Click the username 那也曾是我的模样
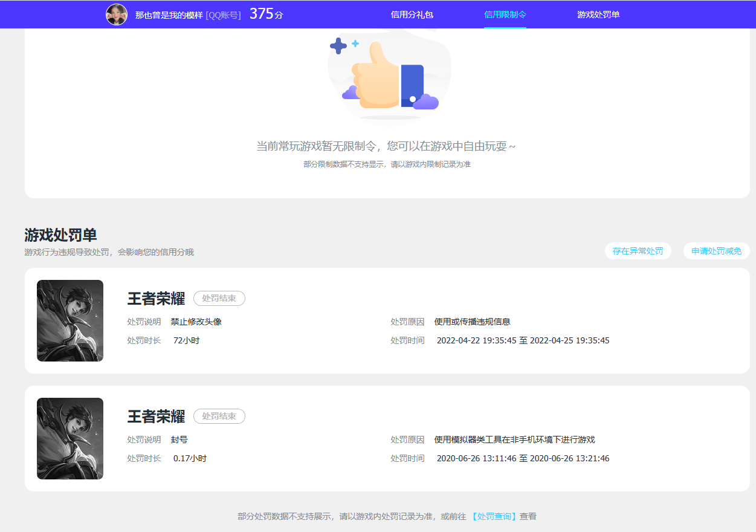 pyautogui.click(x=169, y=15)
